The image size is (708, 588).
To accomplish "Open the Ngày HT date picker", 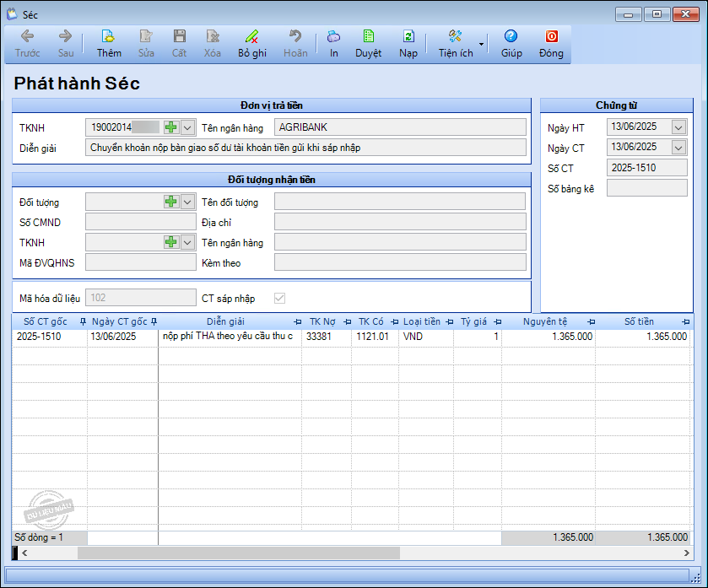I will tap(678, 127).
